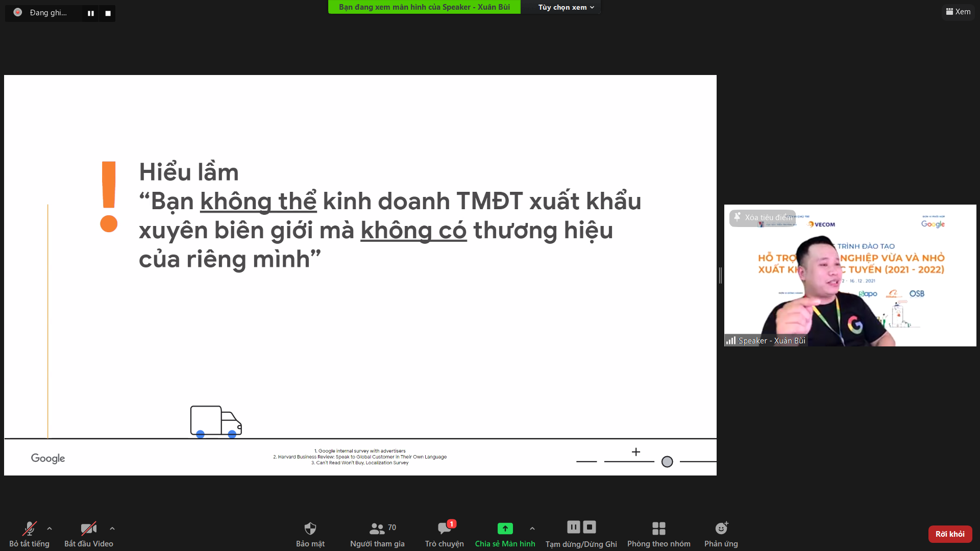980x551 pixels.
Task: Open the Xem view layout menu
Action: click(x=958, y=12)
